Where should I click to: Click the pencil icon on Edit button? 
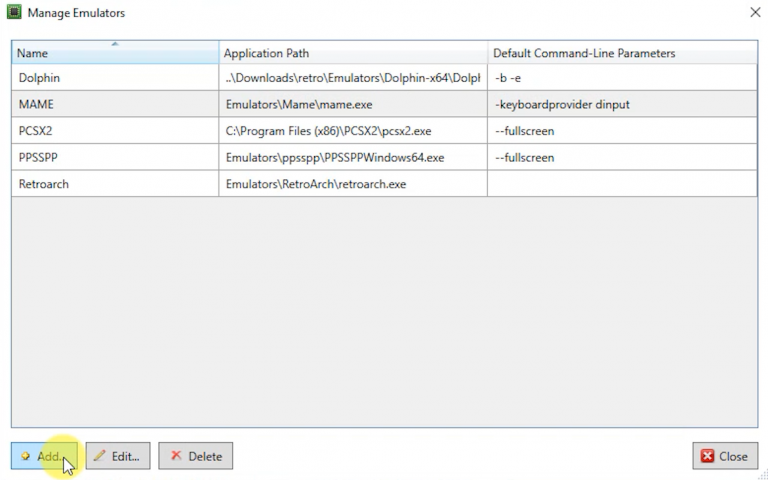click(x=99, y=456)
